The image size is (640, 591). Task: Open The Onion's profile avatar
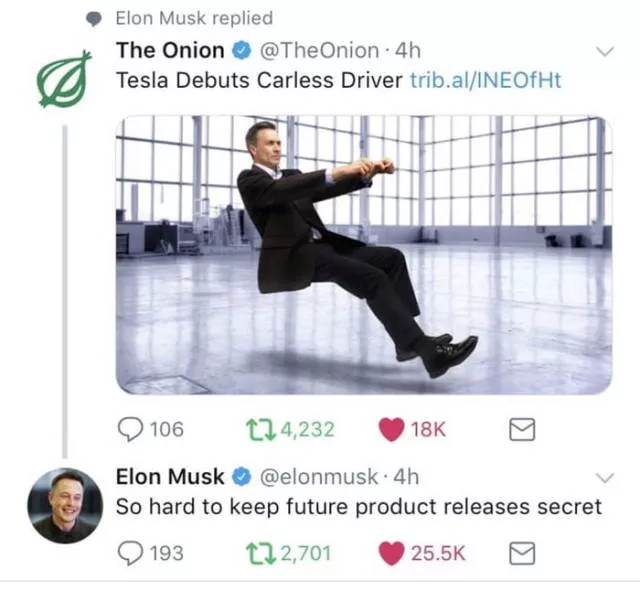64,79
